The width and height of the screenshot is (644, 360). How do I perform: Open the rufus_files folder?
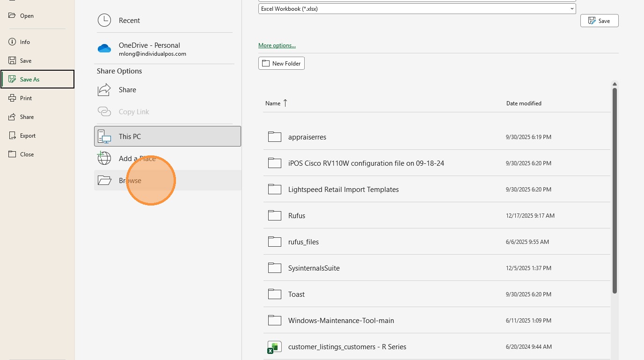pyautogui.click(x=437, y=242)
